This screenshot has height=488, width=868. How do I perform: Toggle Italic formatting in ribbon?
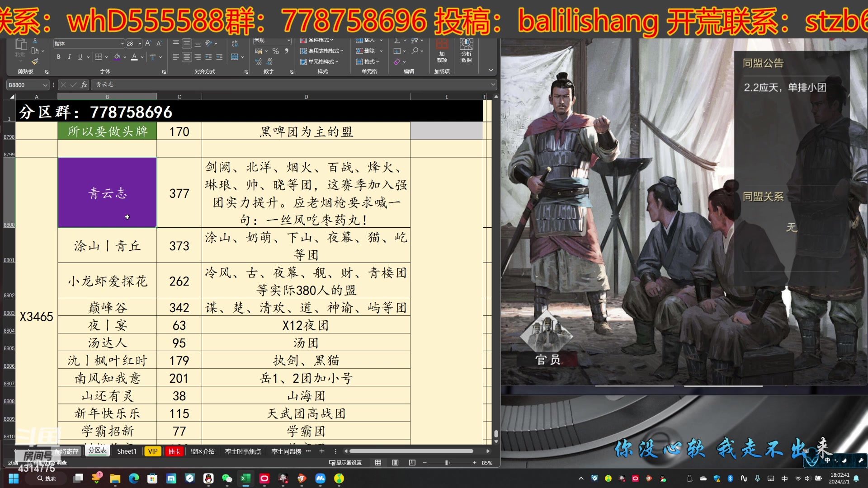pos(69,57)
